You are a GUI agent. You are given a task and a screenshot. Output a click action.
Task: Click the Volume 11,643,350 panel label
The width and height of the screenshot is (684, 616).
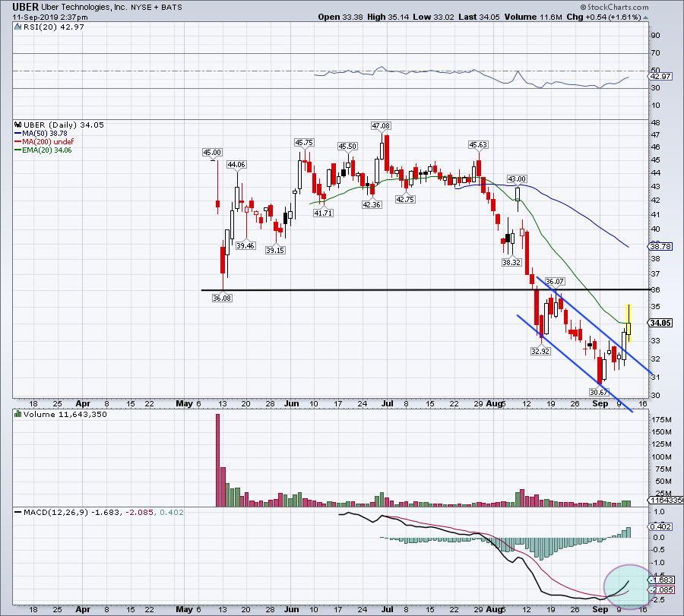[65, 414]
